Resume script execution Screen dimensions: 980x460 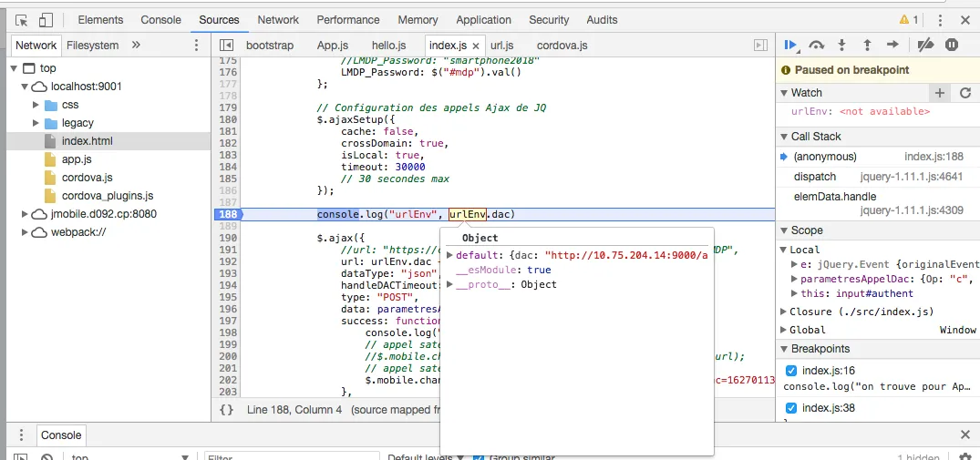tap(790, 45)
